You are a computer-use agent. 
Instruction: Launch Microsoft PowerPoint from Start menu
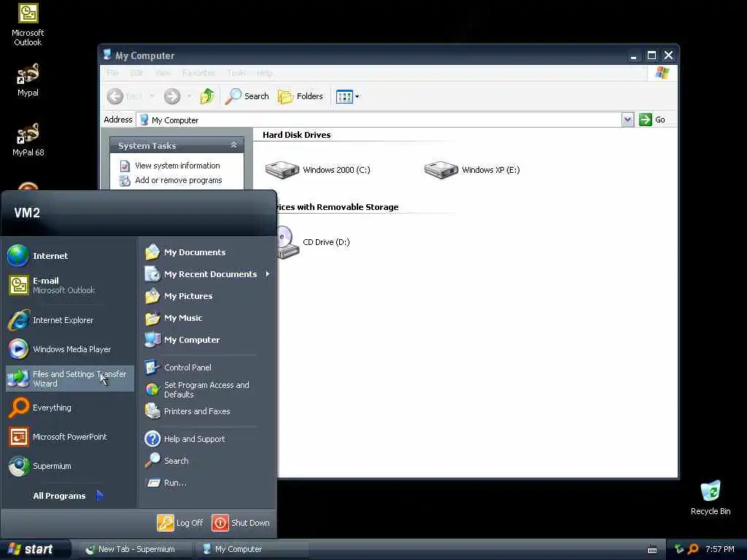69,437
